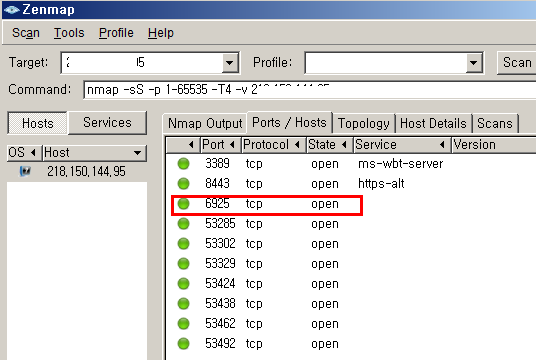Click the tcp protocol cell for port 3389
536x360 pixels.
point(254,164)
